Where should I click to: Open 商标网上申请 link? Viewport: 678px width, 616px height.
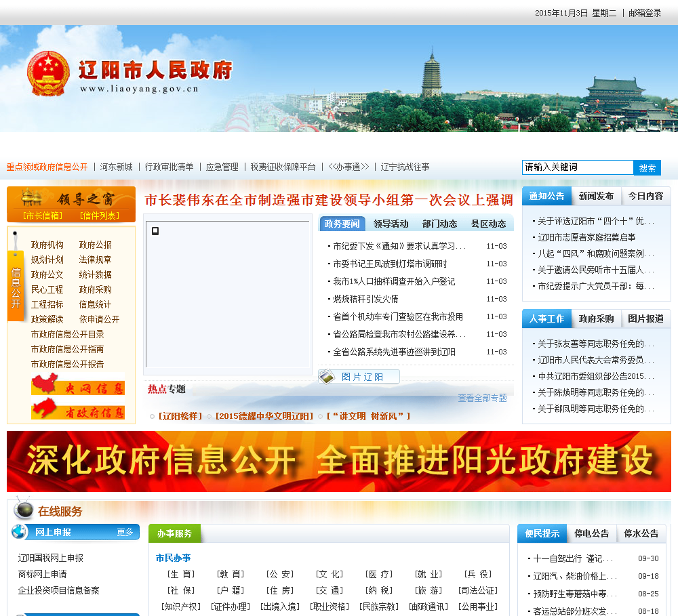point(42,574)
